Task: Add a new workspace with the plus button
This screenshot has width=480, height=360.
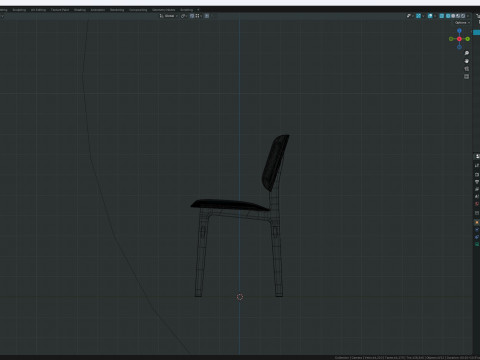Action: point(198,10)
